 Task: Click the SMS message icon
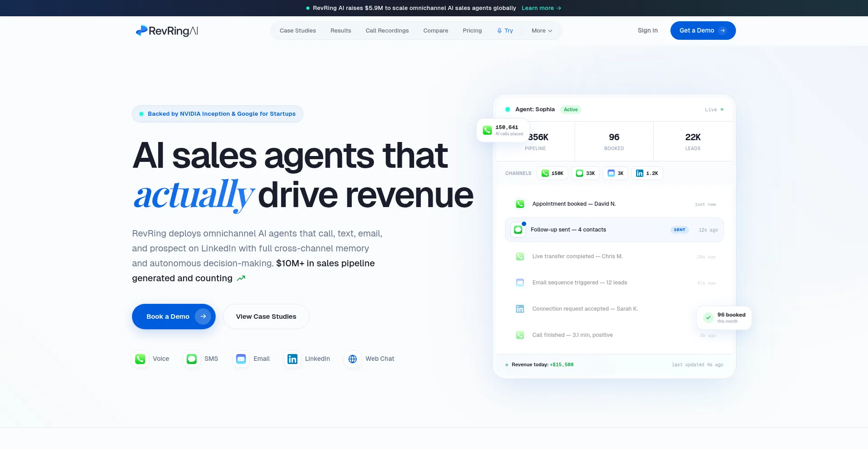click(x=192, y=359)
